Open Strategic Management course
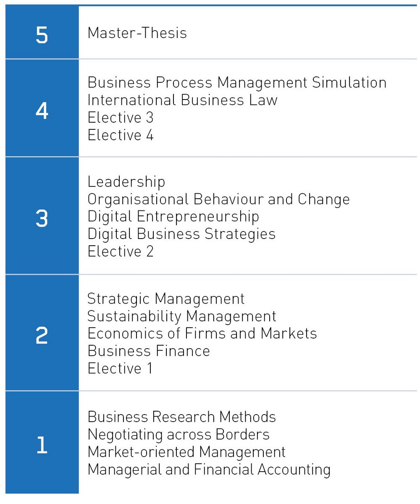420x504 pixels. [x=166, y=299]
